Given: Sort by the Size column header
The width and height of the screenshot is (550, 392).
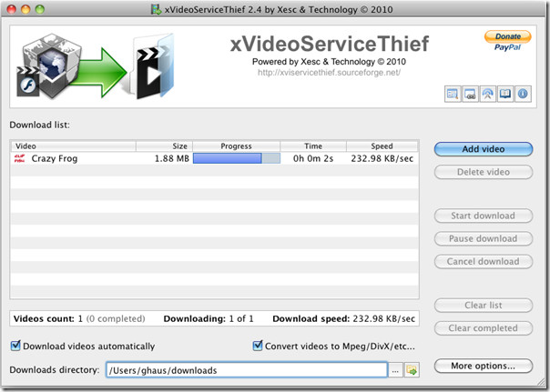Looking at the screenshot, I should (x=164, y=146).
